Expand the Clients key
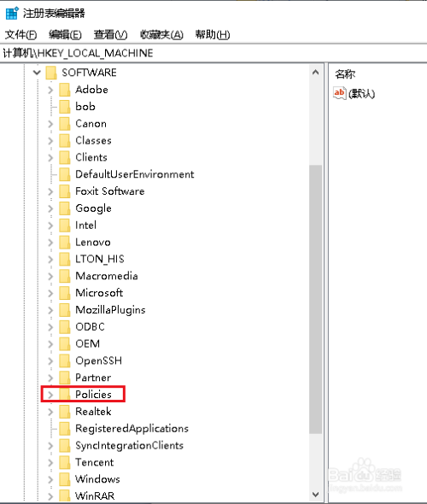 (50, 157)
